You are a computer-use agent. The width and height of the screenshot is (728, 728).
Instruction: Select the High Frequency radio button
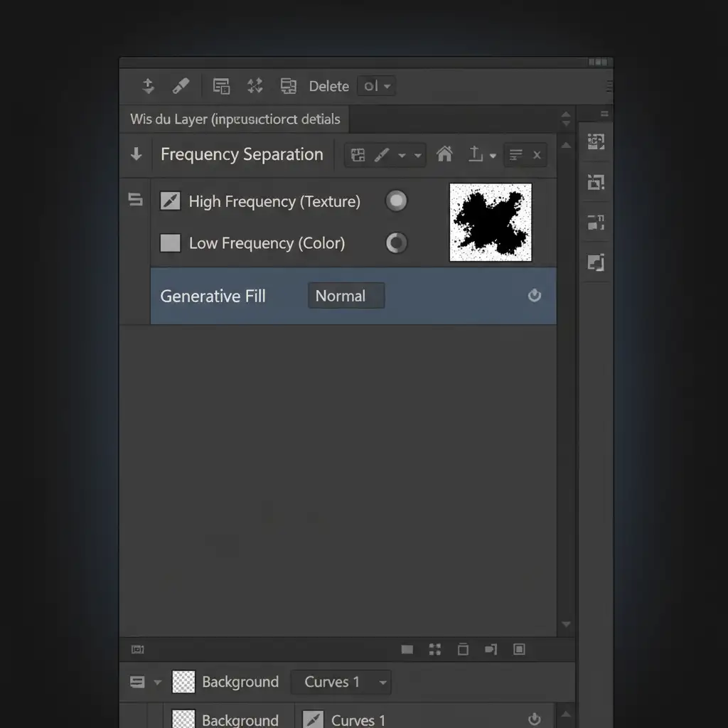(x=396, y=201)
